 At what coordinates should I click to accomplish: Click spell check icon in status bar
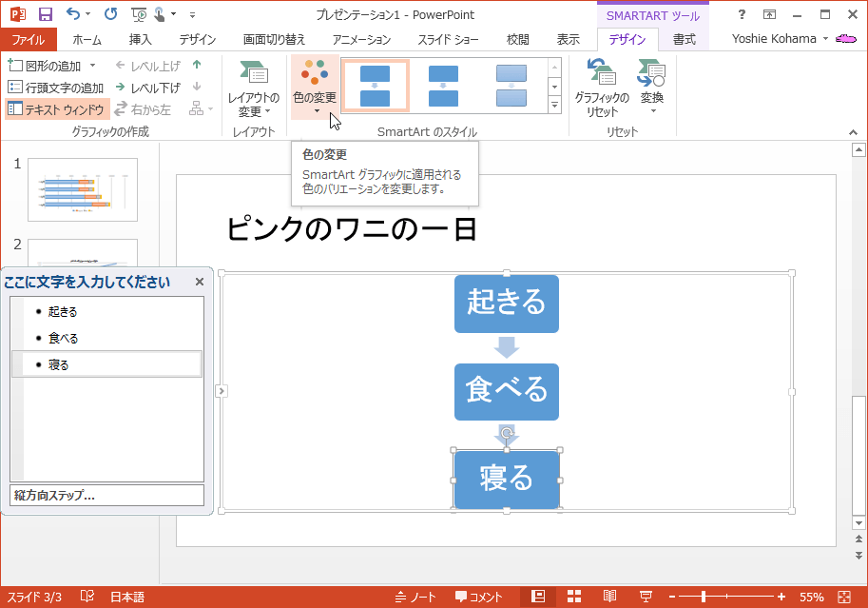click(87, 597)
